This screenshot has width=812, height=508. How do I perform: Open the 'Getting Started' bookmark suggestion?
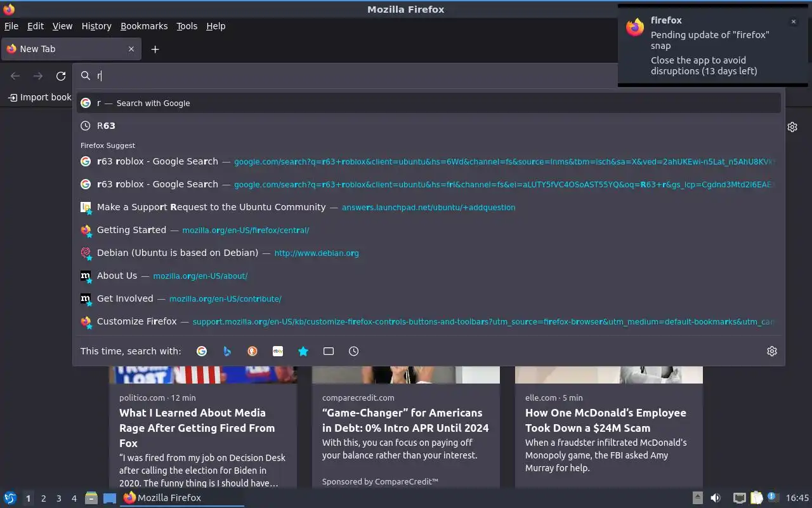pyautogui.click(x=429, y=230)
